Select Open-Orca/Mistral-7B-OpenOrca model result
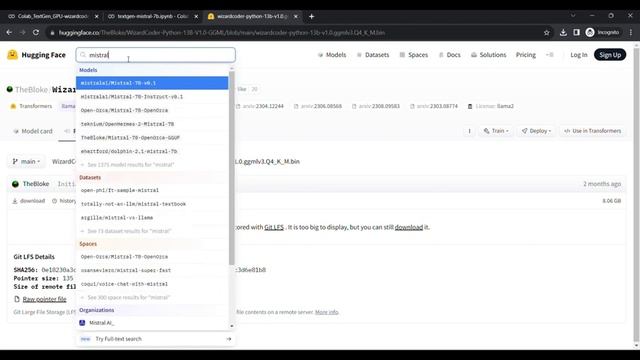Viewport: 640px width, 360px height. point(152,110)
